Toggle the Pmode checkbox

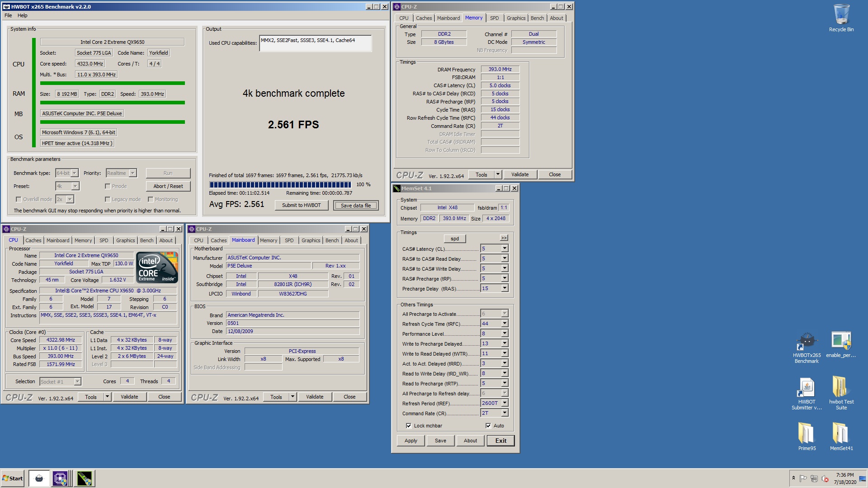point(108,186)
